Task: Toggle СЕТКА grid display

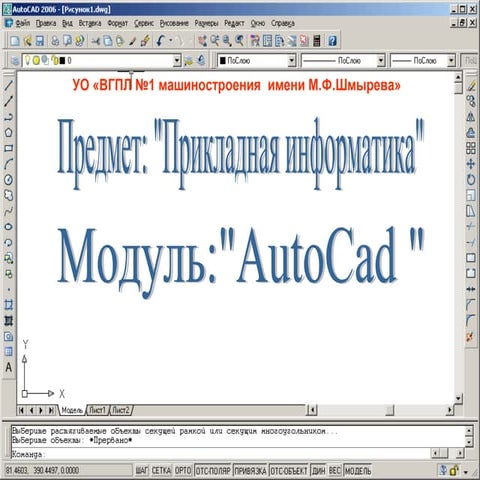Action: click(x=161, y=470)
